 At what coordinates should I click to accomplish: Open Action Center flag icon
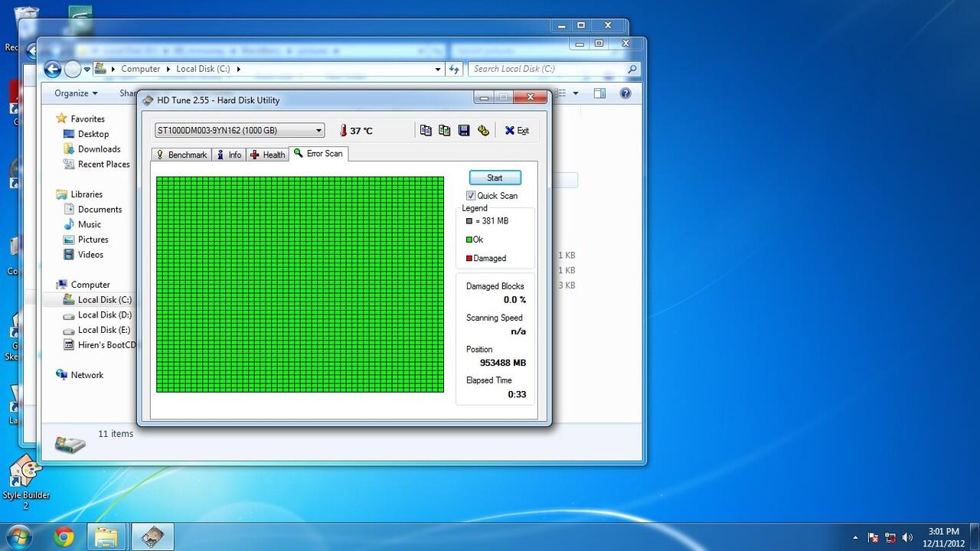[873, 537]
